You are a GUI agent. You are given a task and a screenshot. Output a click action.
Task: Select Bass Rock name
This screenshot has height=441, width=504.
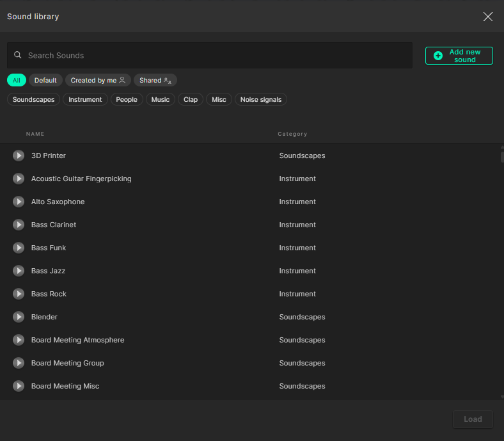tap(49, 294)
